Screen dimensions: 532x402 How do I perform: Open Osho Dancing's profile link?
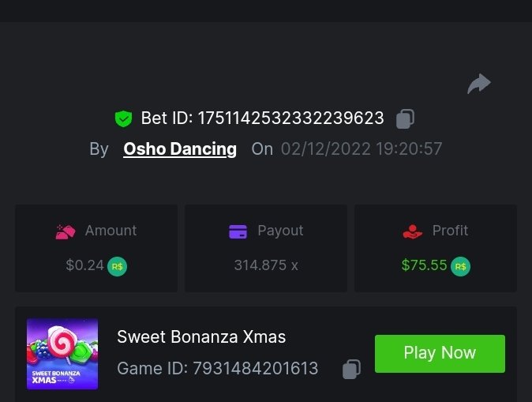point(180,148)
